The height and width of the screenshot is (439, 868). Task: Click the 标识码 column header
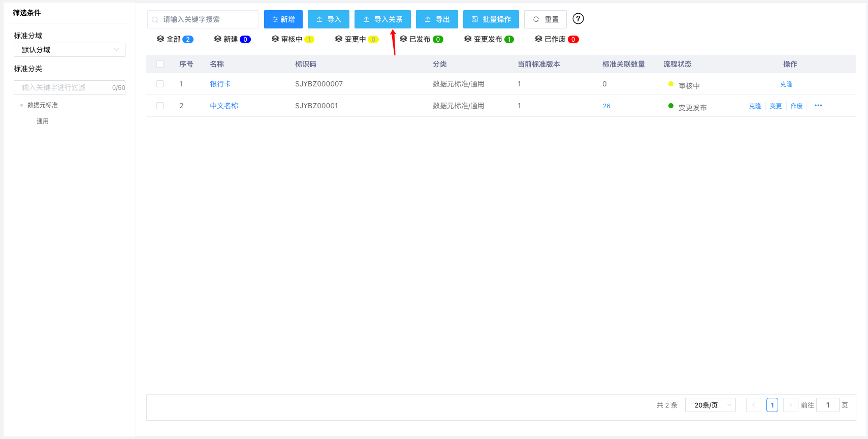tap(306, 64)
